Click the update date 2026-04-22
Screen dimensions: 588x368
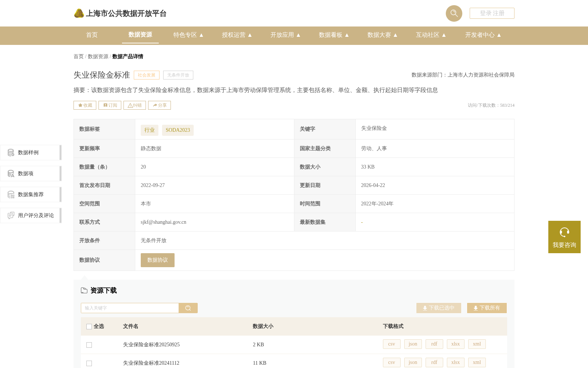pyautogui.click(x=373, y=185)
